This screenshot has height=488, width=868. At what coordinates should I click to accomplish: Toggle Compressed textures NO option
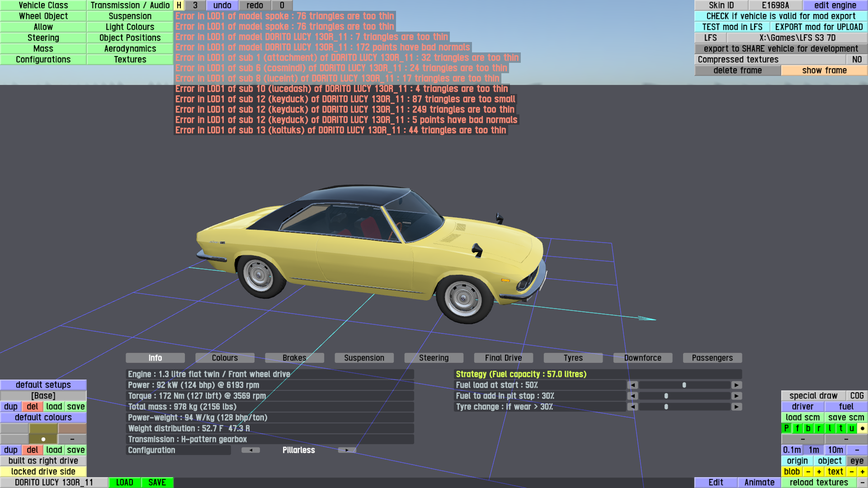click(856, 60)
